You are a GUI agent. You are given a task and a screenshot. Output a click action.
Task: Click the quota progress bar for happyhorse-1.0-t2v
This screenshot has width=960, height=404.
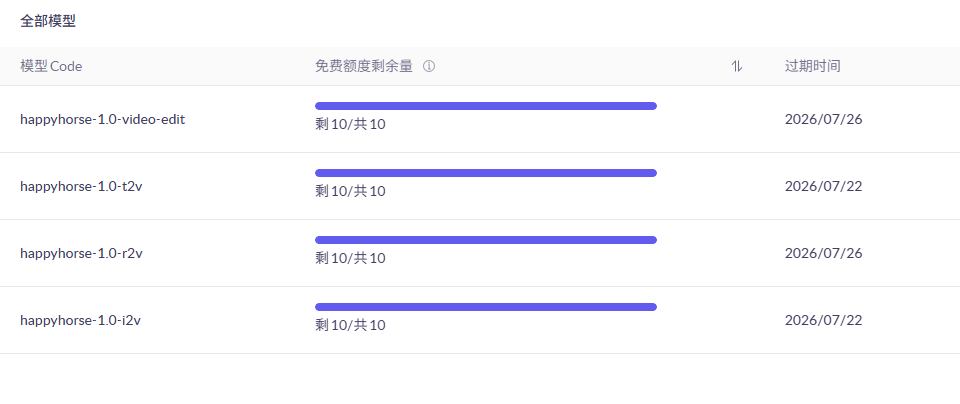click(485, 173)
